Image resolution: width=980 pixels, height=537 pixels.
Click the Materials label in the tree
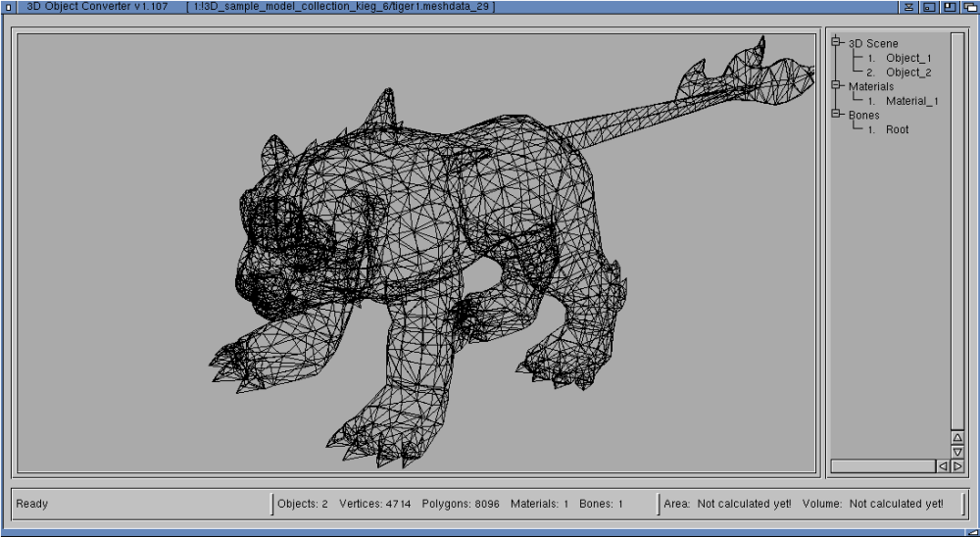(x=871, y=87)
